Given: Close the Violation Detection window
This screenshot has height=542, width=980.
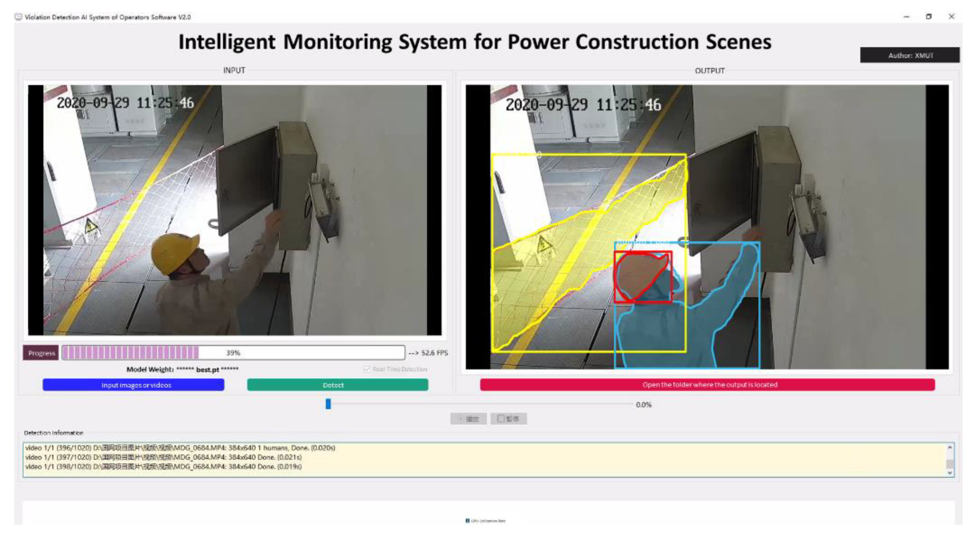Looking at the screenshot, I should (951, 17).
